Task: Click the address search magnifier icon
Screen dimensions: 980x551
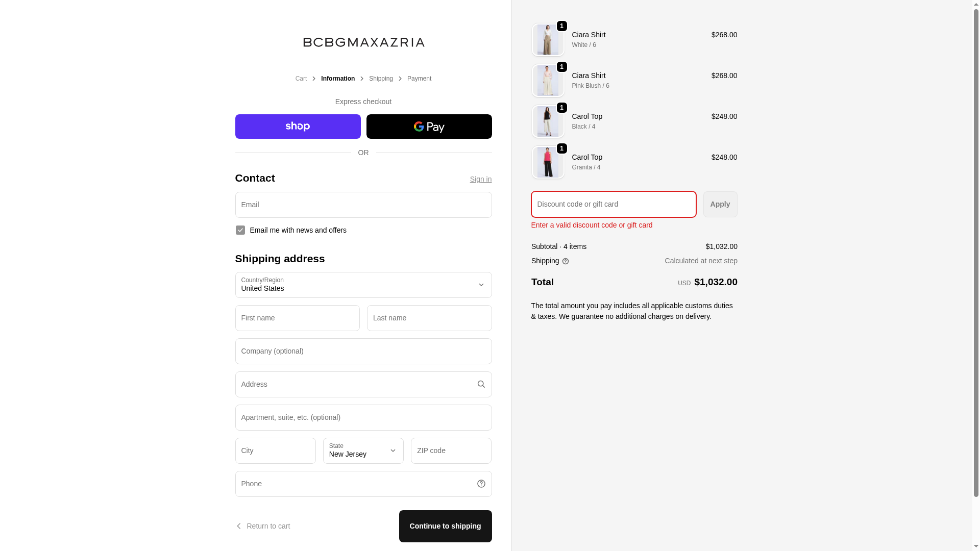Action: (481, 384)
